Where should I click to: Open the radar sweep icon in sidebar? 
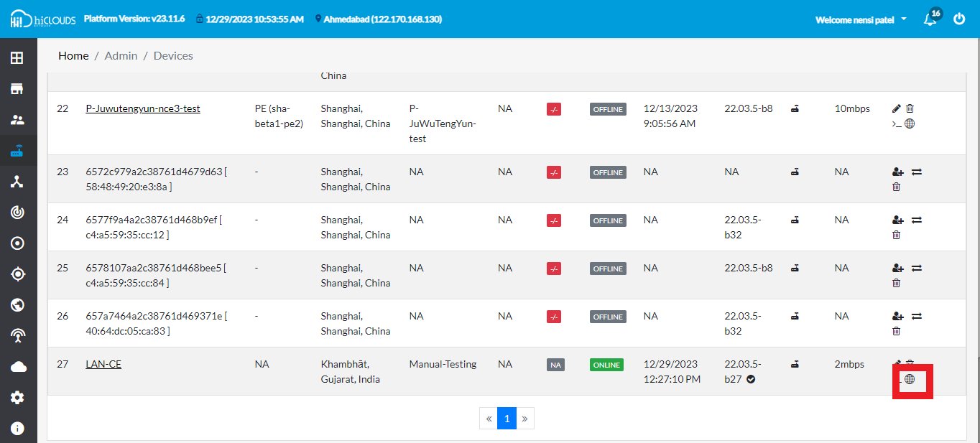click(x=17, y=213)
